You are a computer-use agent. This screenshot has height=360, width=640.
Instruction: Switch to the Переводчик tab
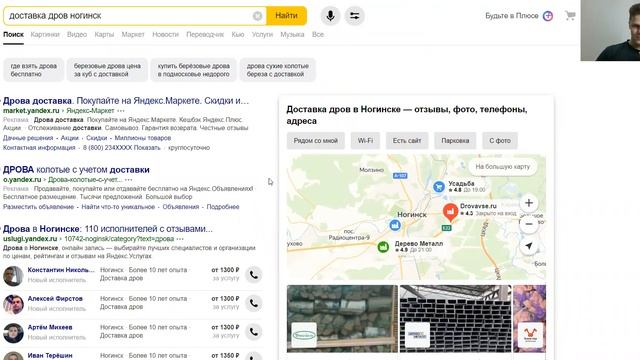tap(205, 35)
